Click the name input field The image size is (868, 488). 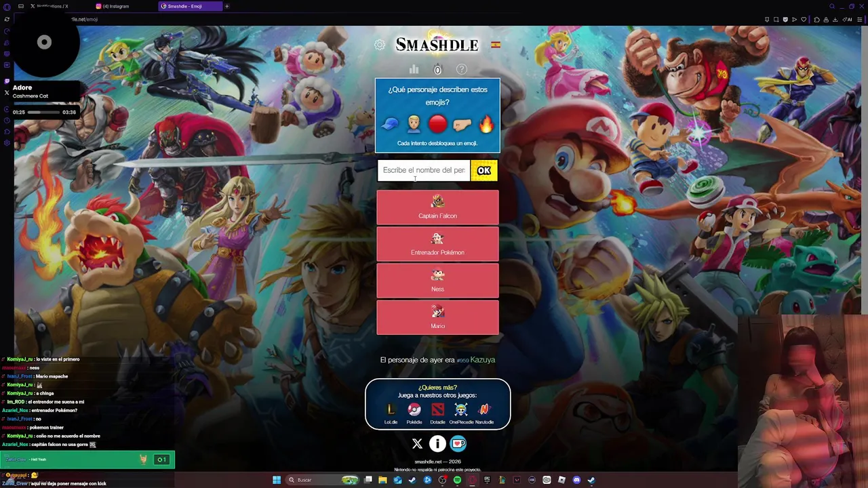424,170
